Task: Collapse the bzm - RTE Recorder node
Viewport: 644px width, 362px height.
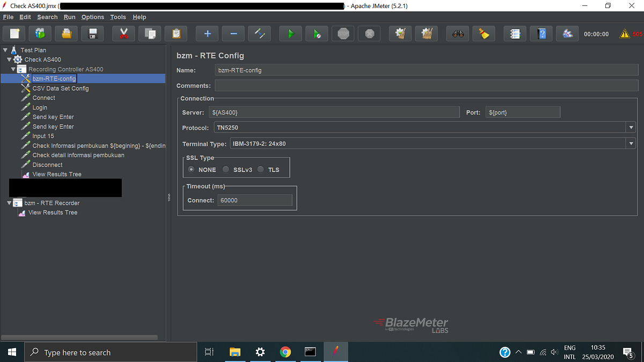Action: (x=9, y=203)
